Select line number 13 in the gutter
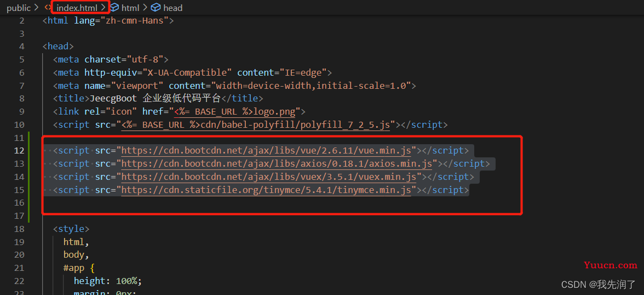The image size is (644, 295). 19,164
